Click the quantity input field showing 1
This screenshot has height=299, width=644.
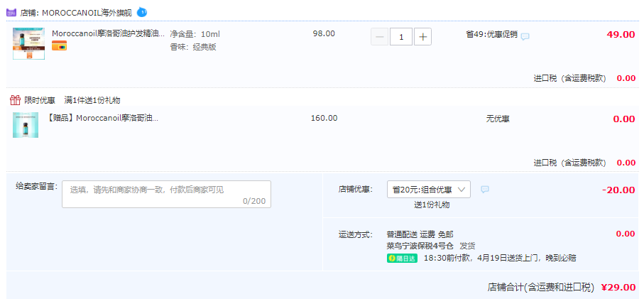pos(401,37)
